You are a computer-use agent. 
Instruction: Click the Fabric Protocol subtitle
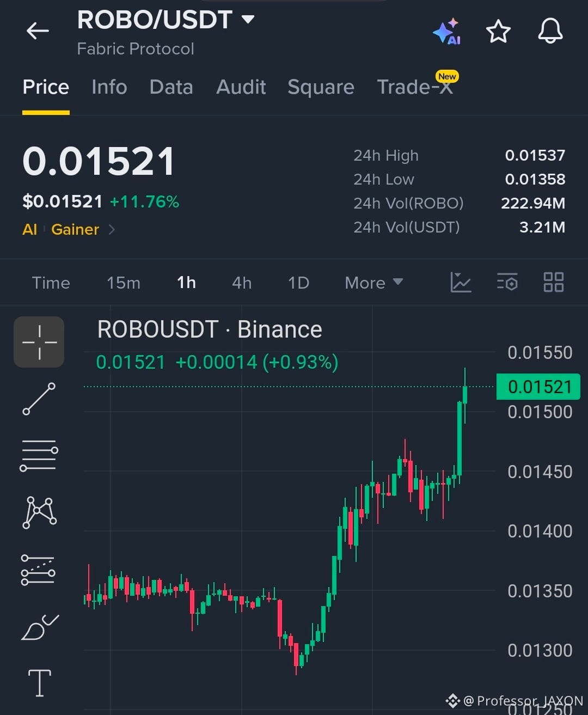click(x=136, y=49)
